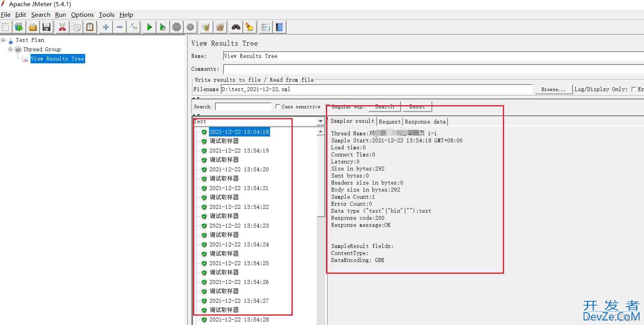Switch to the Response data tab
The height and width of the screenshot is (325, 644).
(x=425, y=122)
